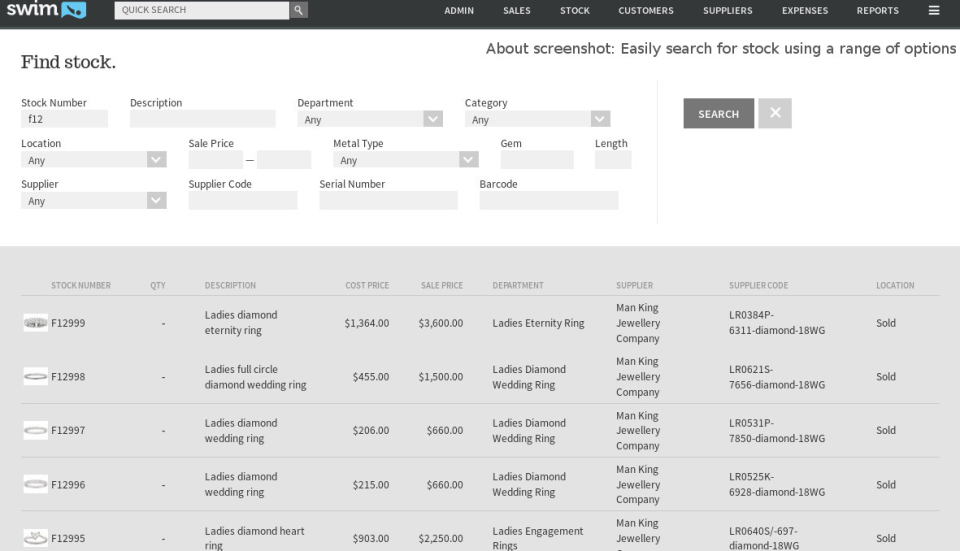The image size is (960, 551).
Task: Click supplier code LR0621S-7656-diamond-18WG
Action: tap(777, 377)
